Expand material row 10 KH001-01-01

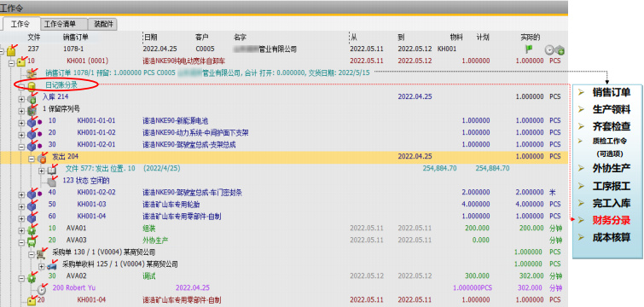[21, 123]
